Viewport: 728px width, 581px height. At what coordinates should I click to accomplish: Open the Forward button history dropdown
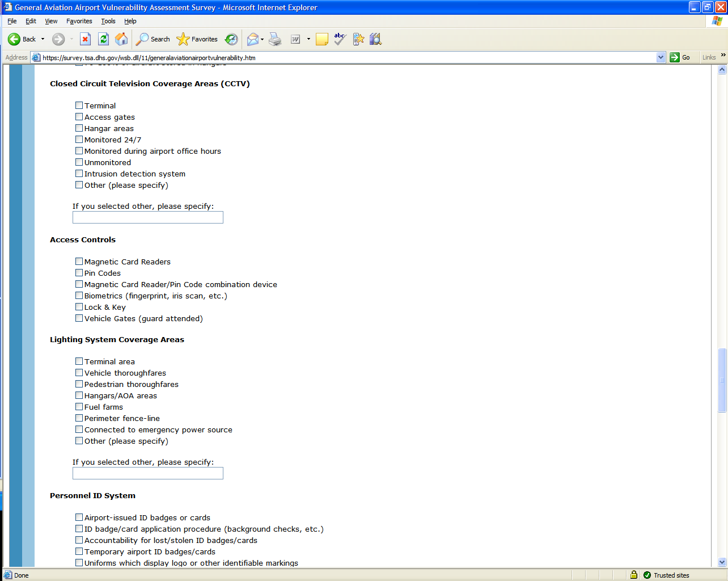click(71, 39)
